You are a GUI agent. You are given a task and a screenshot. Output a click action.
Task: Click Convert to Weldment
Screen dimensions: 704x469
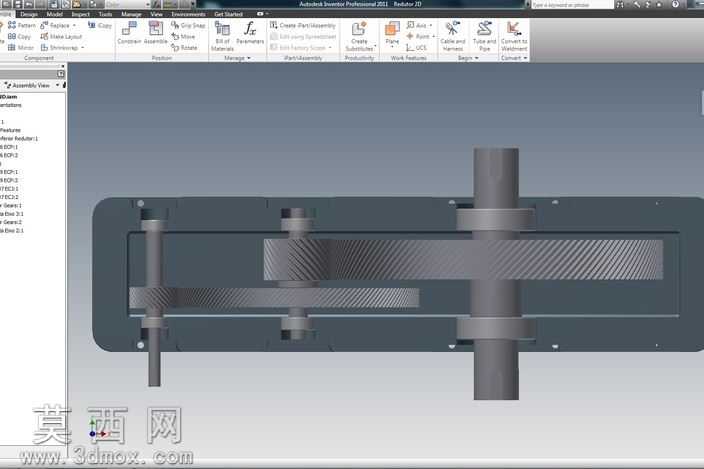[x=514, y=36]
